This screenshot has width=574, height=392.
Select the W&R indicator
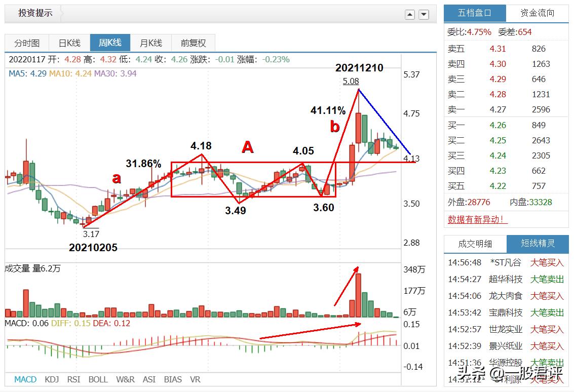125,379
